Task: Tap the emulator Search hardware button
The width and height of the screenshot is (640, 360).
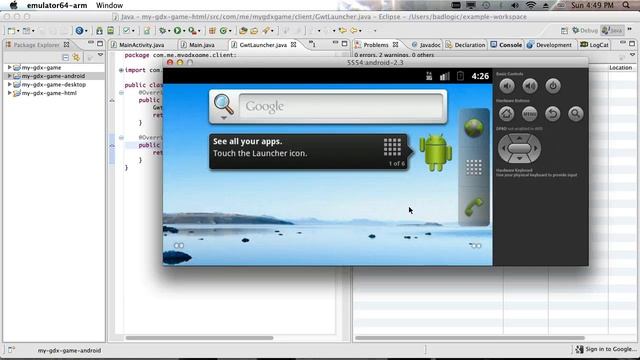Action: pos(576,114)
